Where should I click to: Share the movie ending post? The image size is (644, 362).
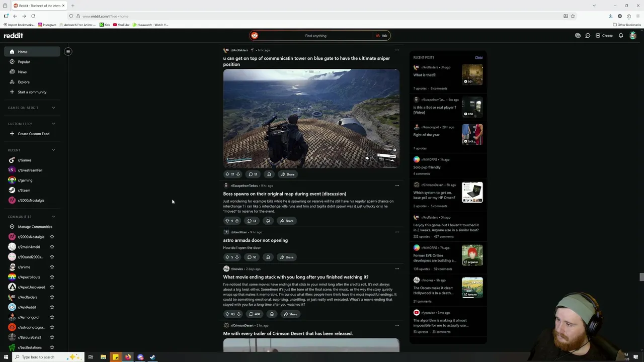coord(290,314)
